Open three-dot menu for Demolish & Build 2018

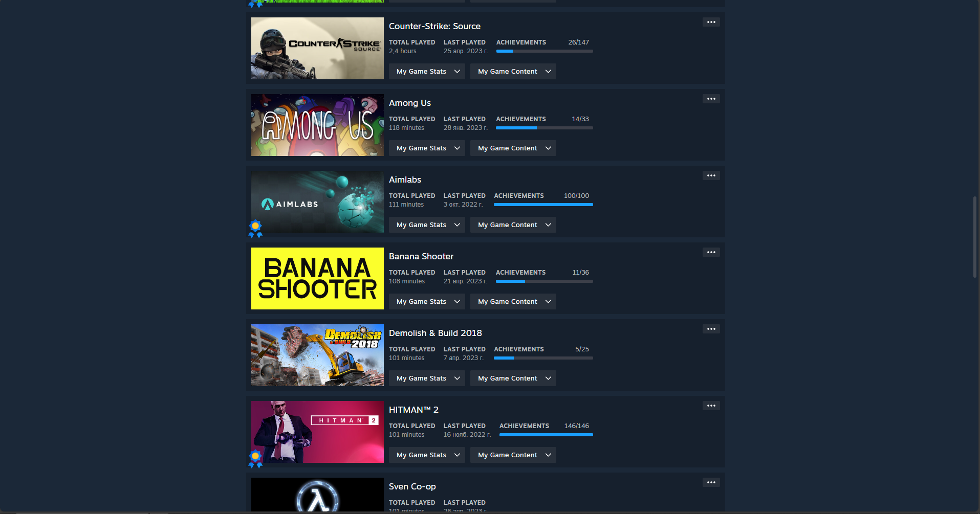[x=711, y=329]
